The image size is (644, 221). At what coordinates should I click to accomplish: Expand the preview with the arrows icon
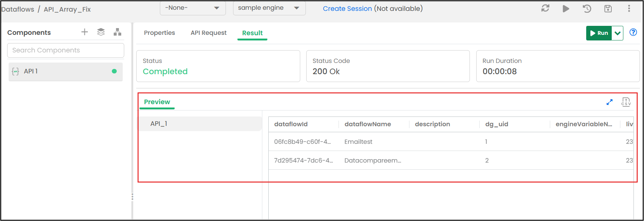[609, 102]
